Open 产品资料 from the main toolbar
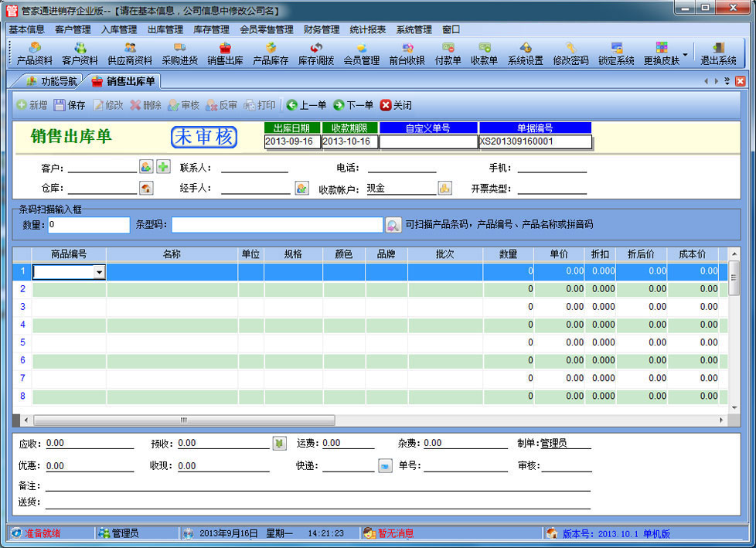This screenshot has height=548, width=756. coord(35,53)
